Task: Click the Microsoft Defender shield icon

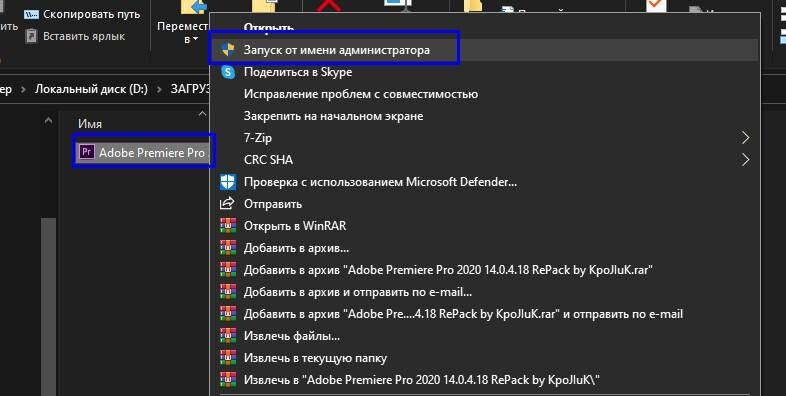Action: point(228,182)
